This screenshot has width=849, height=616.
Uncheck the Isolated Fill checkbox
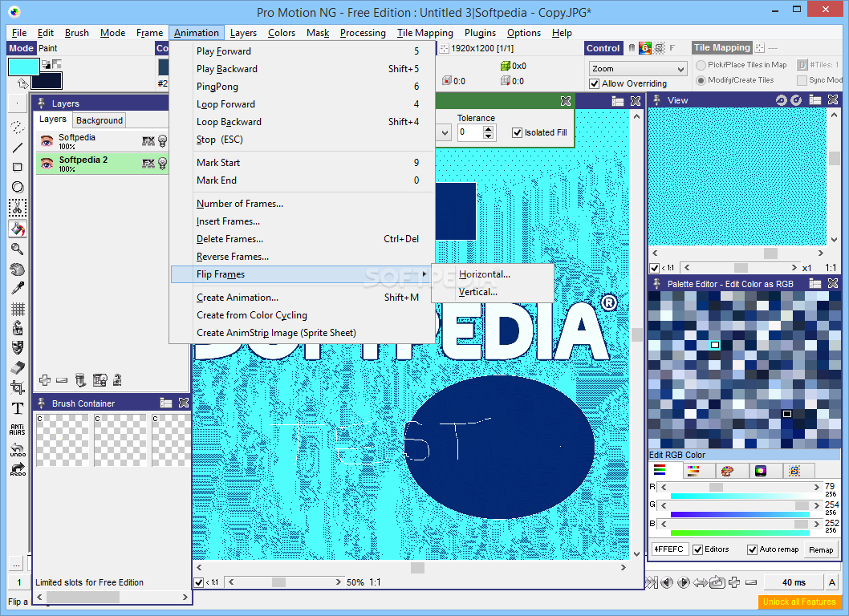click(x=517, y=132)
